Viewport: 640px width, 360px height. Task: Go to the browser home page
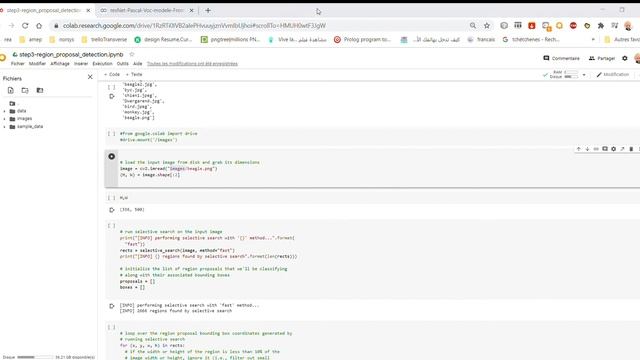39,25
